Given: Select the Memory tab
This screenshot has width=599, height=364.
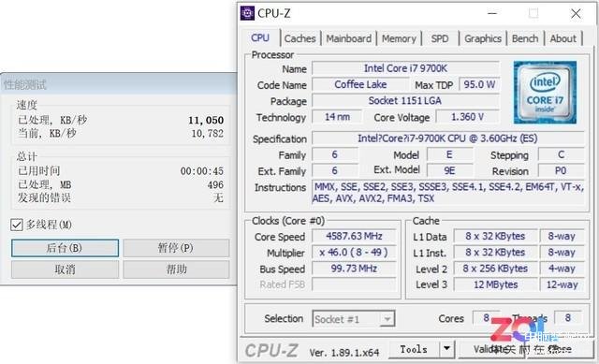Looking at the screenshot, I should click(399, 38).
